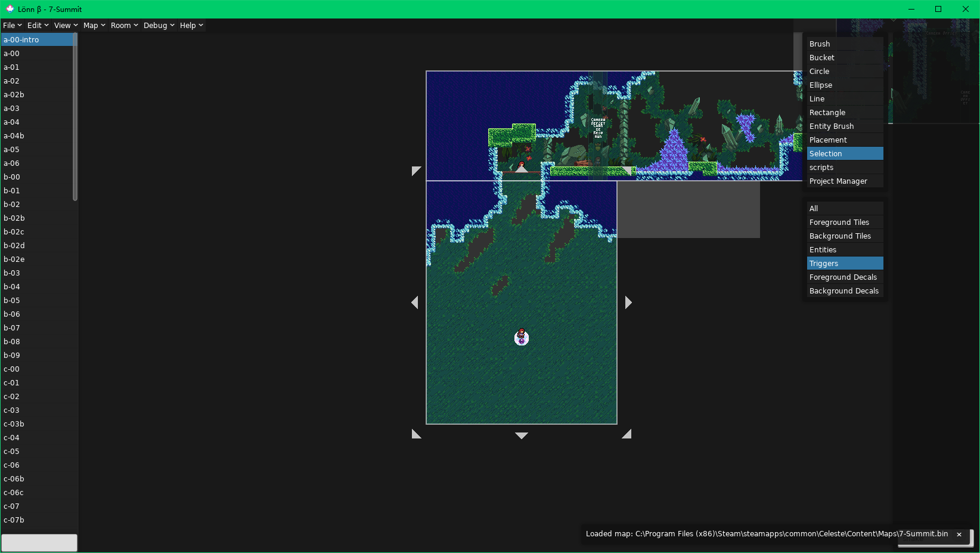Select room a-06 in list
980x553 pixels.
click(x=36, y=163)
